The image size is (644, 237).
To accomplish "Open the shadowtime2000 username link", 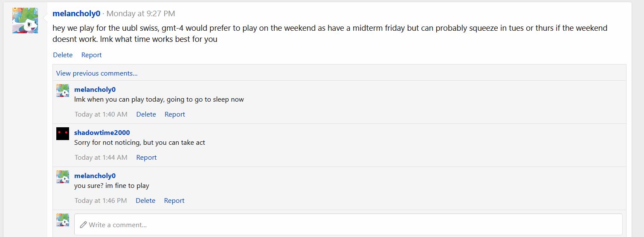I will (x=102, y=133).
